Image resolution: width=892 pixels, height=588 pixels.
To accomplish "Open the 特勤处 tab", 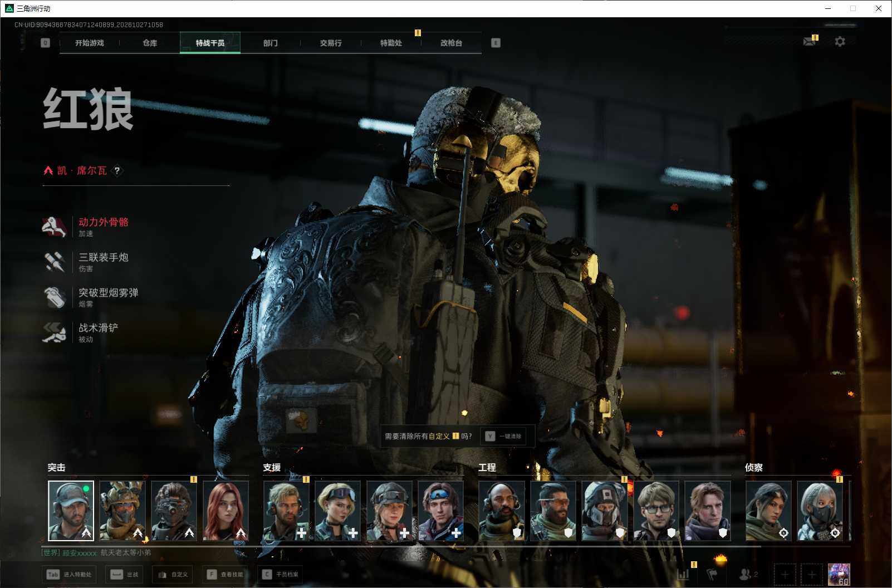I will point(391,43).
